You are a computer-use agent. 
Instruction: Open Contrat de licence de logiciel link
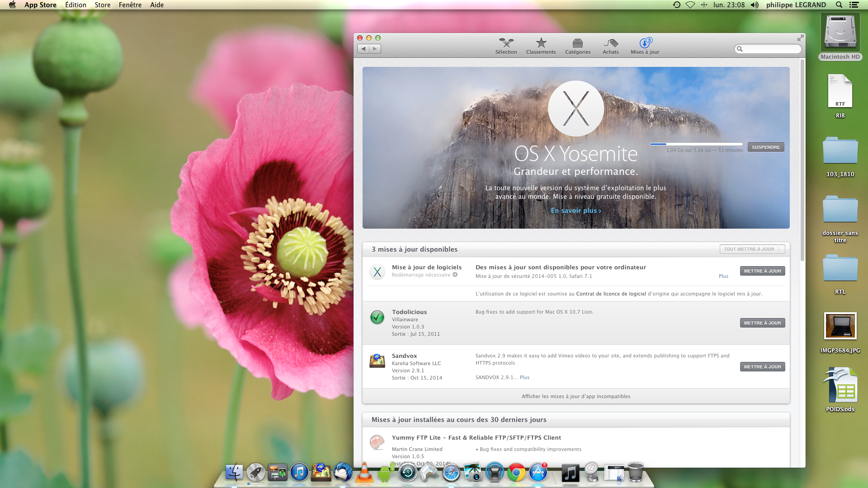[x=611, y=294]
